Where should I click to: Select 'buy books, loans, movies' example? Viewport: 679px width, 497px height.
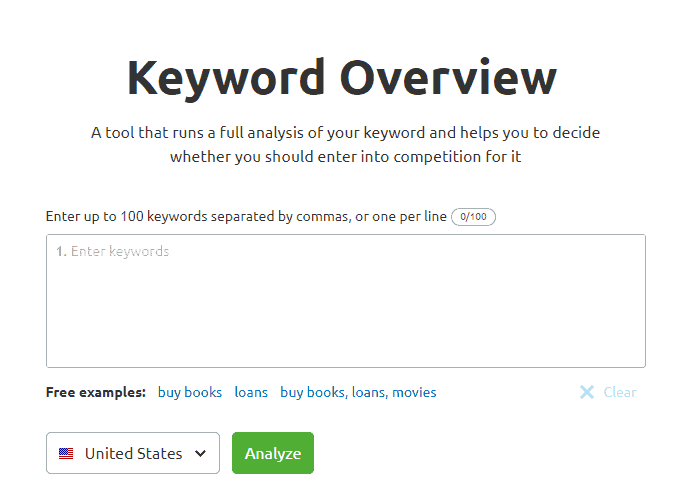(358, 392)
